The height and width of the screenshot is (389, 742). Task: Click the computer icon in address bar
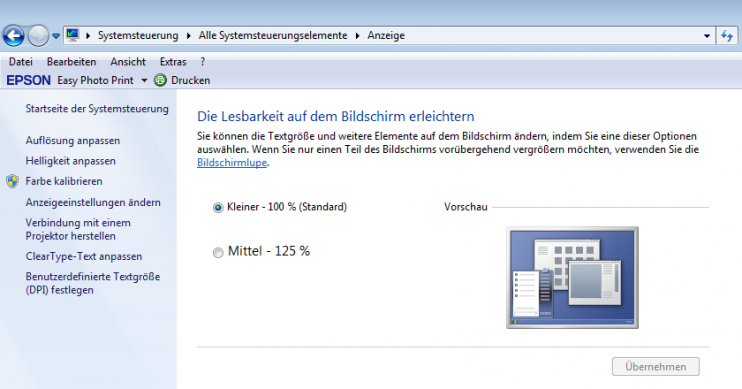[72, 35]
